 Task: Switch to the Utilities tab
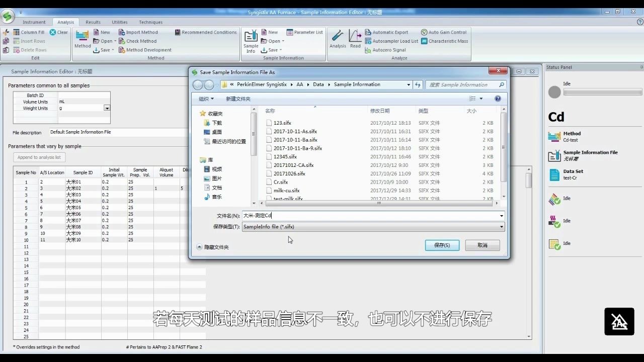(120, 22)
